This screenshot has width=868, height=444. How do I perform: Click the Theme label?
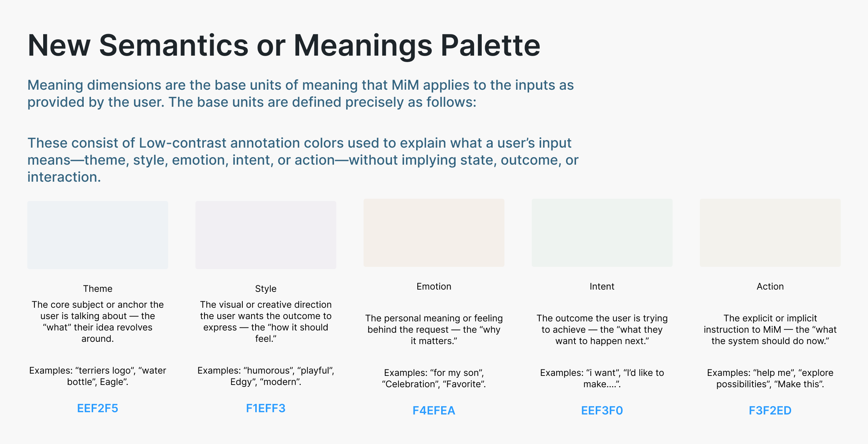pos(98,289)
